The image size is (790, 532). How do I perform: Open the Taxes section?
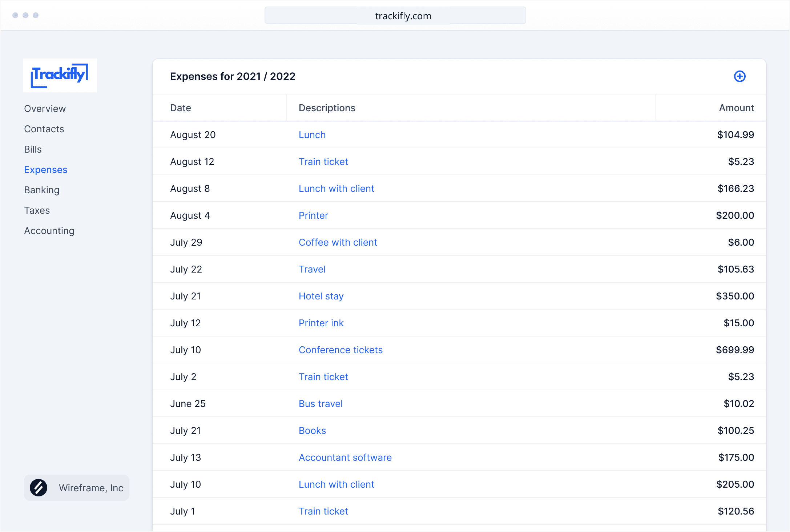tap(37, 210)
